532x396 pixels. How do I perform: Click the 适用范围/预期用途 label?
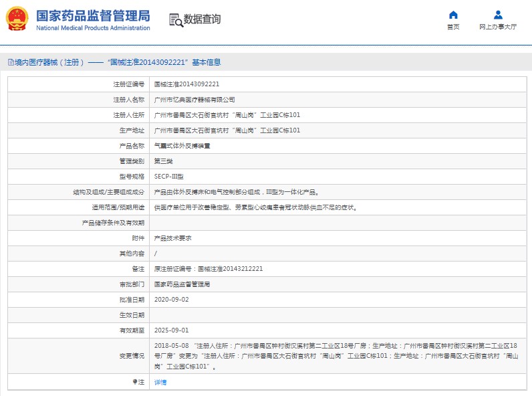[x=118, y=207]
